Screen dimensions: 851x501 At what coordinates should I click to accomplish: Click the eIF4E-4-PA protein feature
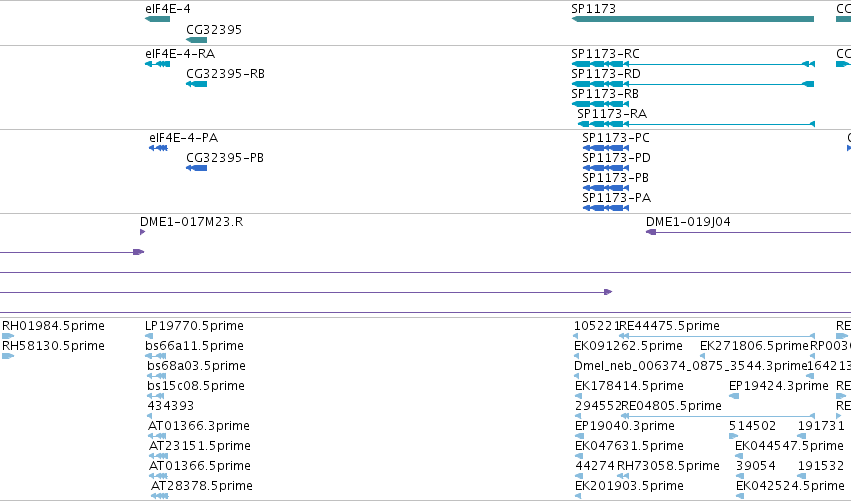(158, 148)
